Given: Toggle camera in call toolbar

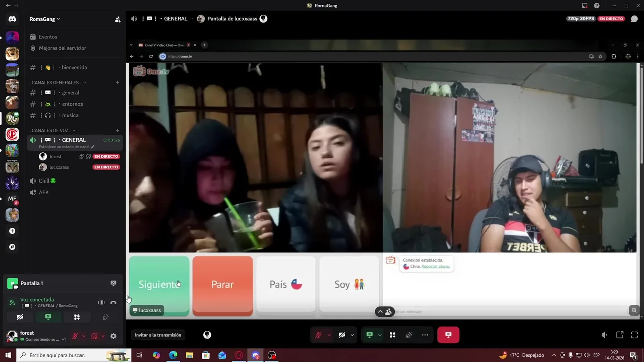Looking at the screenshot, I should (342, 335).
